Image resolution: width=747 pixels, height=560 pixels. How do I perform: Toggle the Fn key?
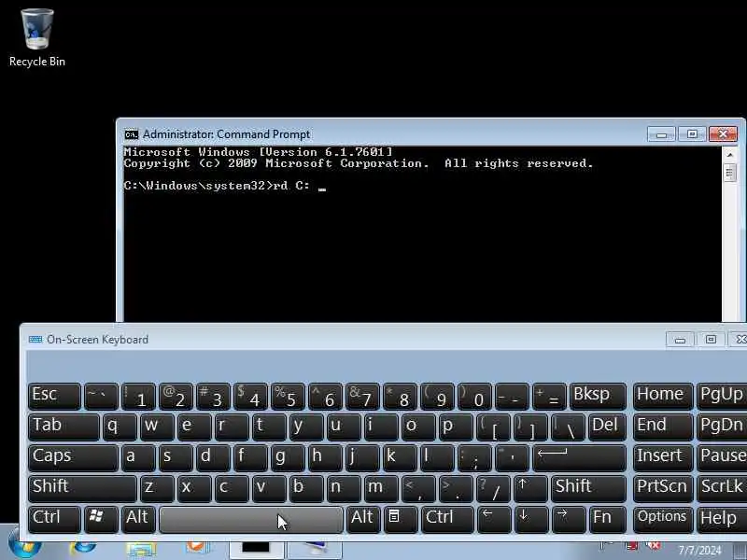pos(607,519)
